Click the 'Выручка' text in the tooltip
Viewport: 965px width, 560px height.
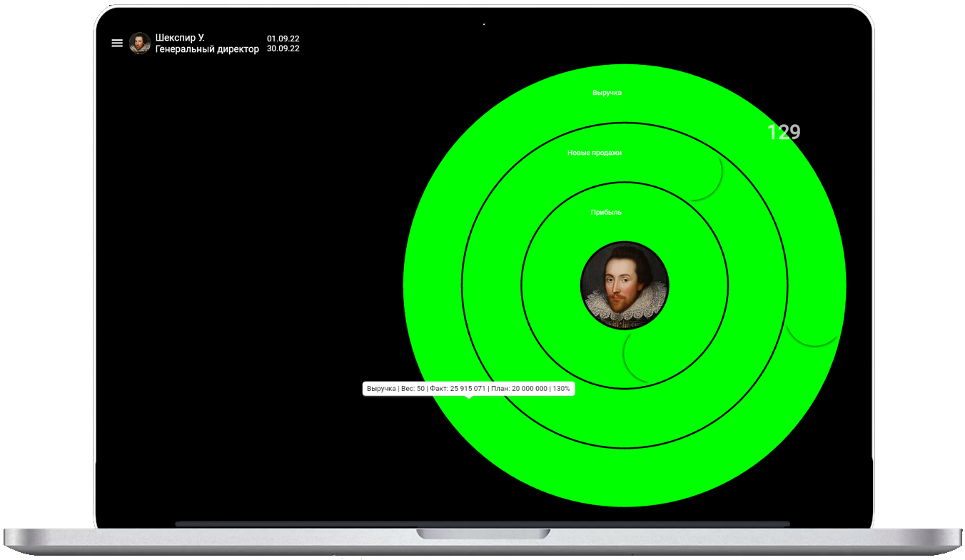pyautogui.click(x=381, y=389)
